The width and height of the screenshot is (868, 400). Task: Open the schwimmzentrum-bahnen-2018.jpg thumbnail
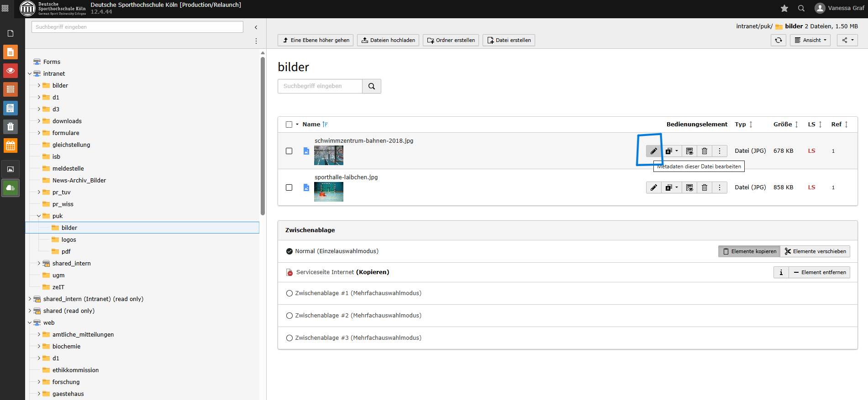pos(328,155)
